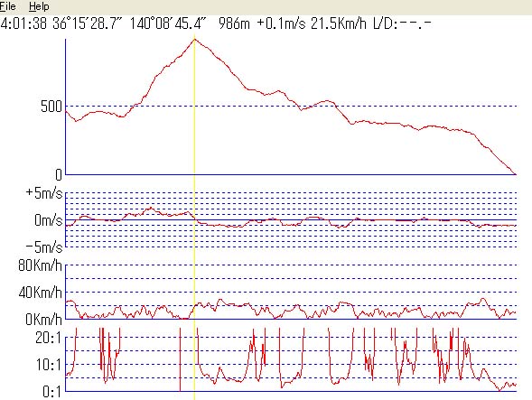Viewport: 532px width, 400px height.
Task: Click the 80Km/h speed axis label
Action: (41, 265)
